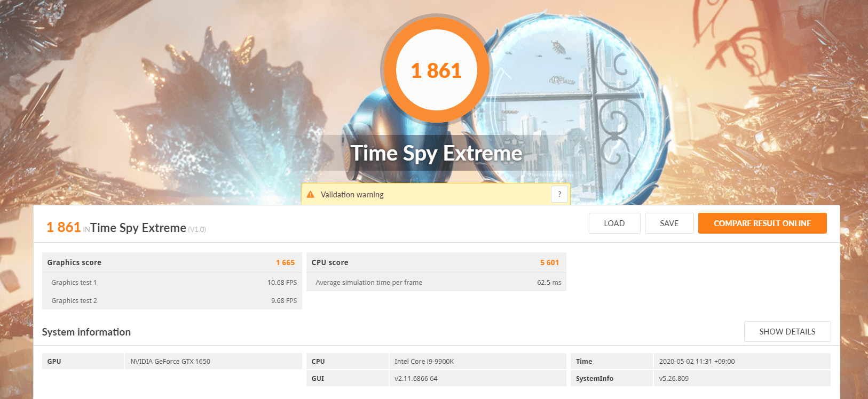Click the GUI label cell
This screenshot has width=868, height=399.
348,378
